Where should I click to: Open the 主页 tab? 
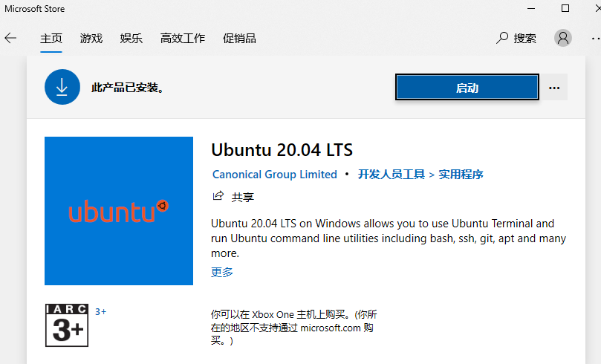(x=51, y=39)
